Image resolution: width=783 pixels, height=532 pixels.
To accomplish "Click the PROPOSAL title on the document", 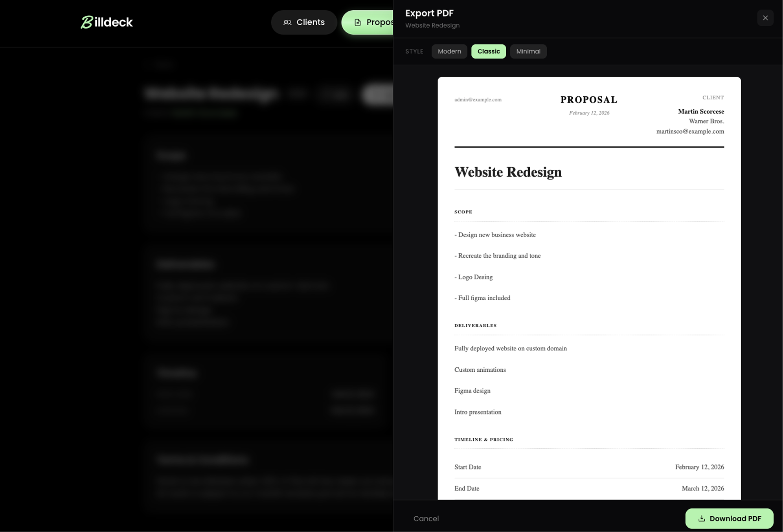I will point(589,99).
